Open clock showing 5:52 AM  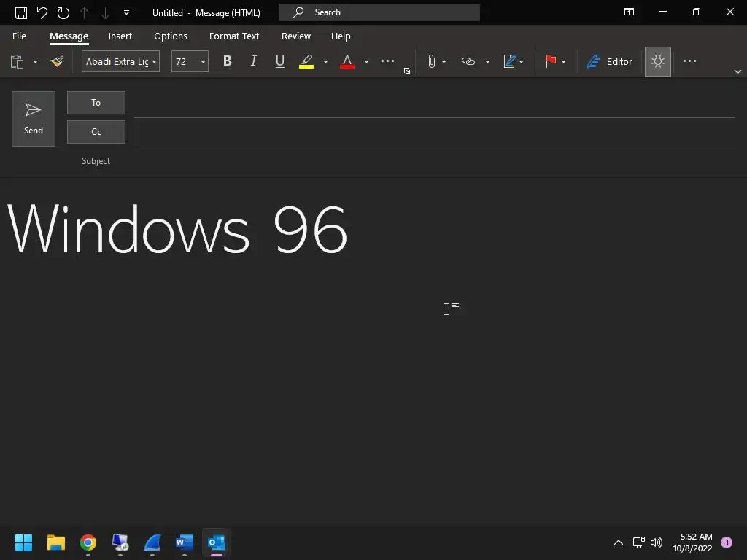tap(693, 542)
